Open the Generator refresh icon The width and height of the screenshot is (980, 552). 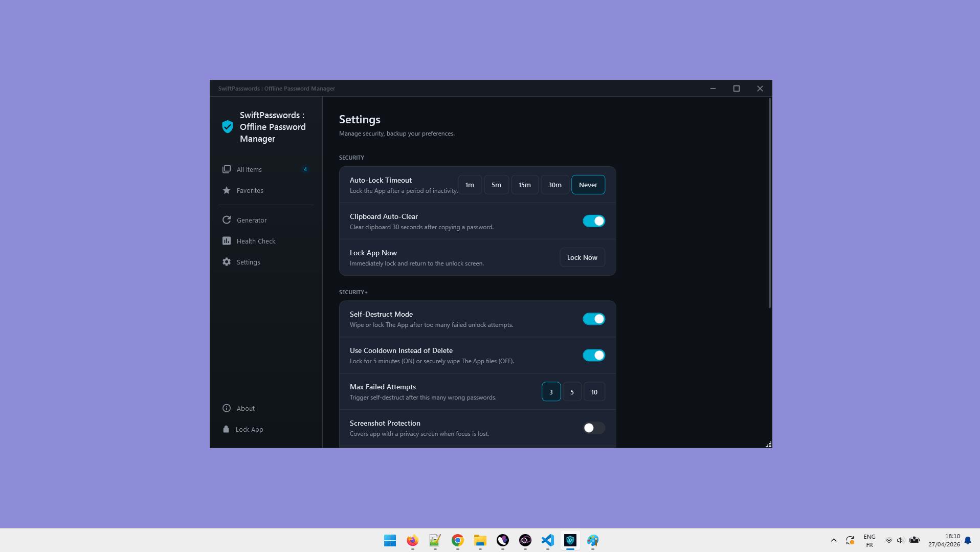(227, 220)
